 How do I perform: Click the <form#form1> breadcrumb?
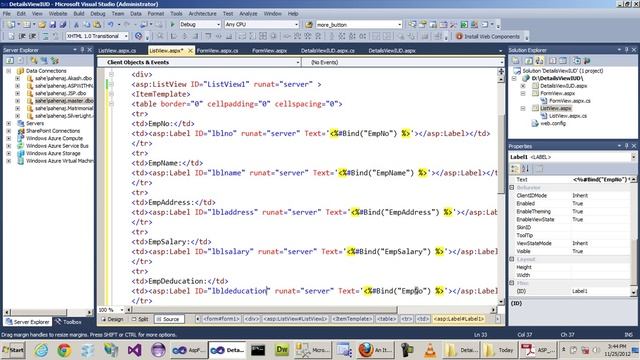coord(221,319)
